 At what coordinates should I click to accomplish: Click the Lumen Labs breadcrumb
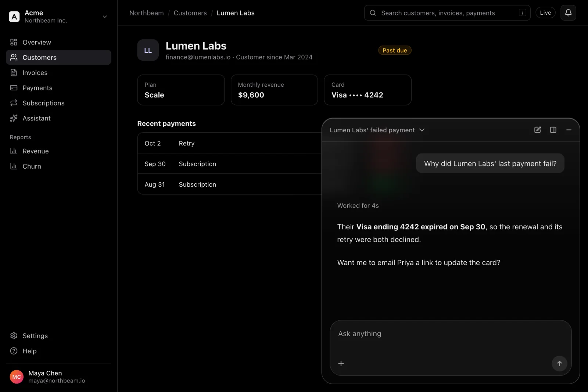tap(236, 13)
